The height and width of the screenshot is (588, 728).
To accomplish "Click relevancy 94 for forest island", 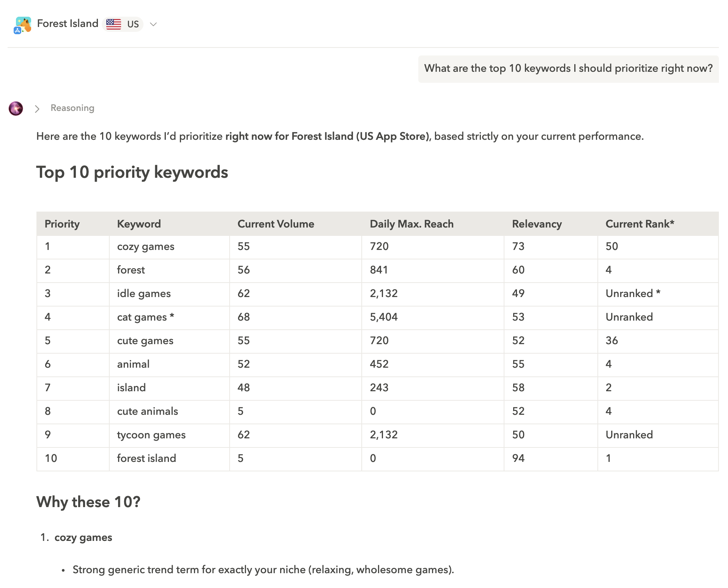I will tap(518, 458).
